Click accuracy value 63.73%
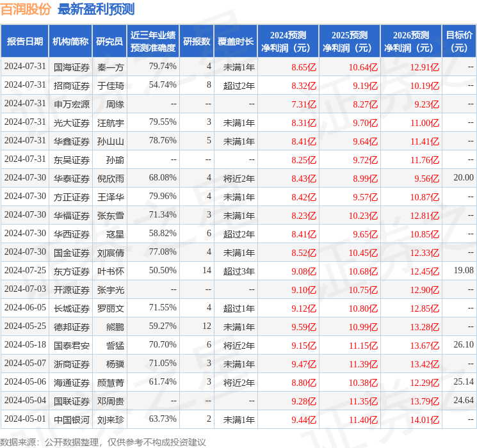 tap(163, 419)
